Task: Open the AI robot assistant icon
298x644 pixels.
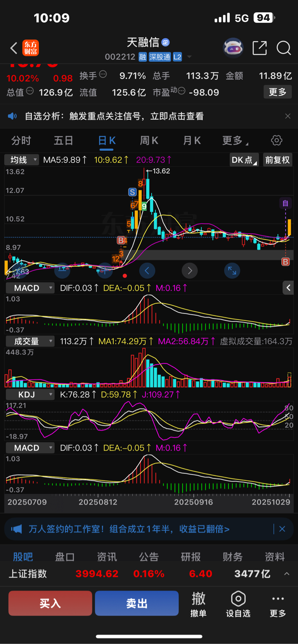Action: tap(233, 48)
